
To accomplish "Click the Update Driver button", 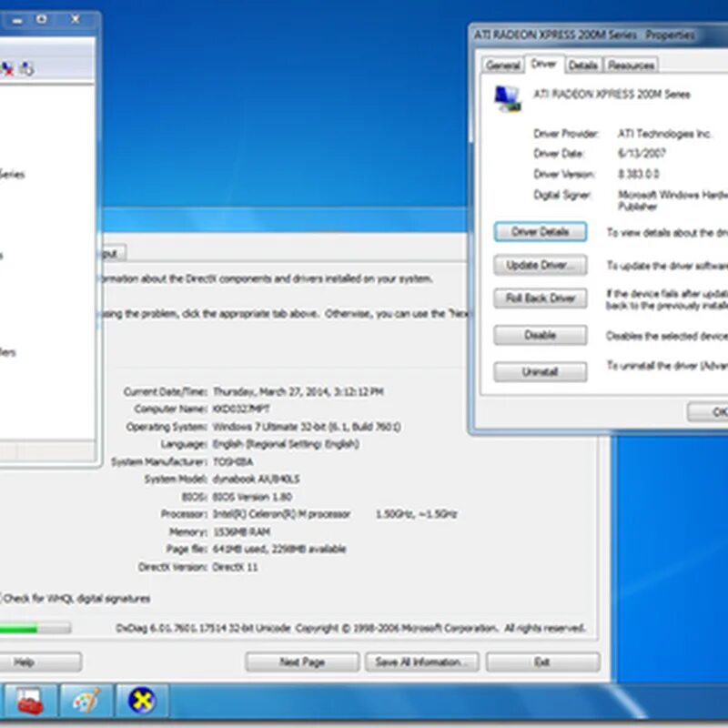I will pos(540,265).
